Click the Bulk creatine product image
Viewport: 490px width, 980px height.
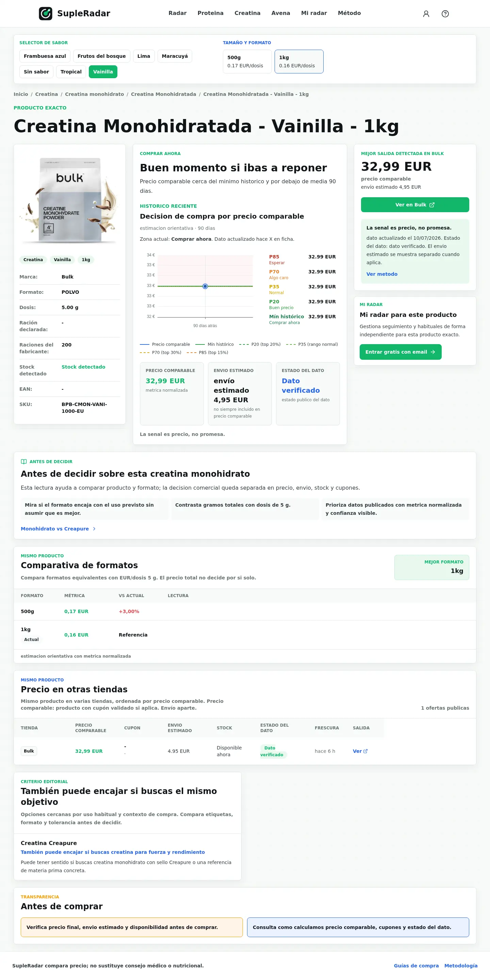point(70,200)
